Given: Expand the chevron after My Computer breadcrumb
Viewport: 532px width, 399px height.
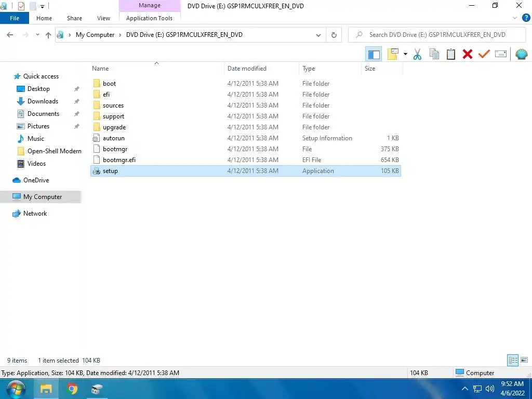Looking at the screenshot, I should [120, 35].
